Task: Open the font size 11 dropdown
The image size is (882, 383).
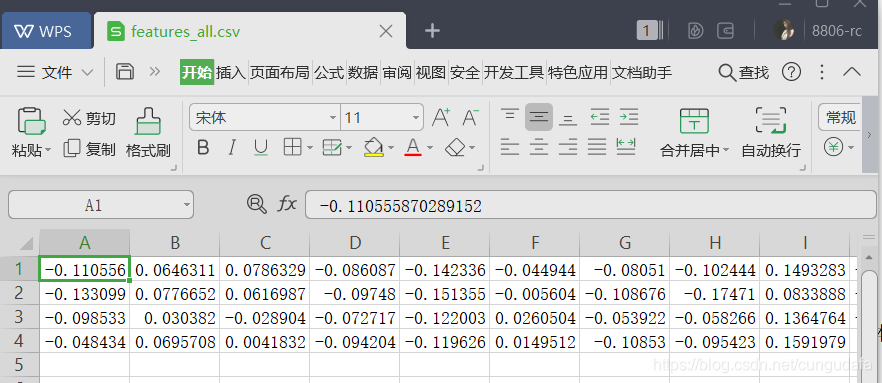Action: pyautogui.click(x=416, y=118)
